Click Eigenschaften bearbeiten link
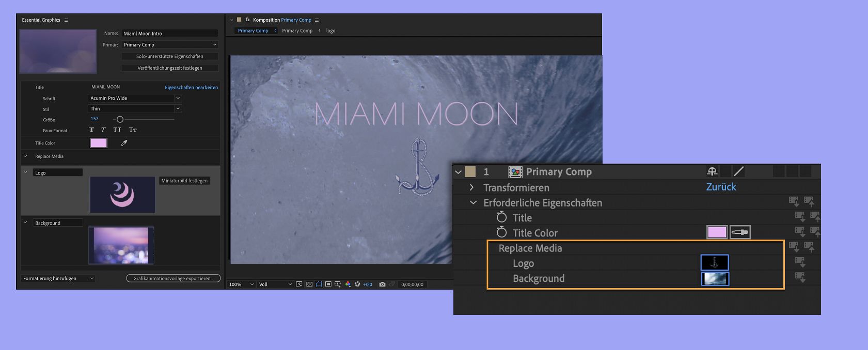Viewport: 868px width, 350px height. point(191,87)
